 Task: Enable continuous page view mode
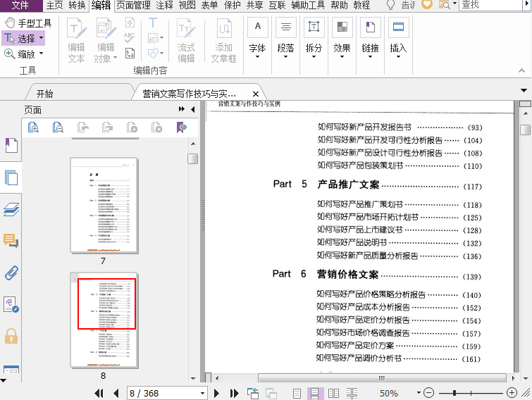[x=316, y=393]
